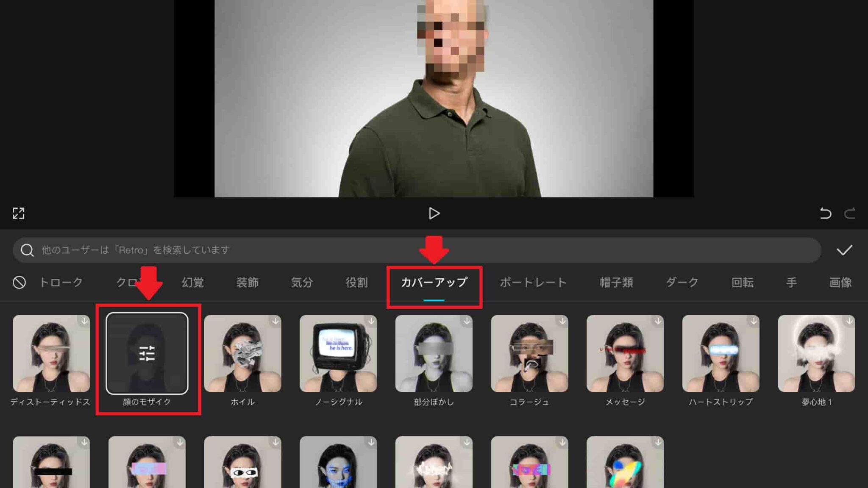Viewport: 868px width, 488px height.
Task: Apply the ホイル effect
Action: (242, 353)
